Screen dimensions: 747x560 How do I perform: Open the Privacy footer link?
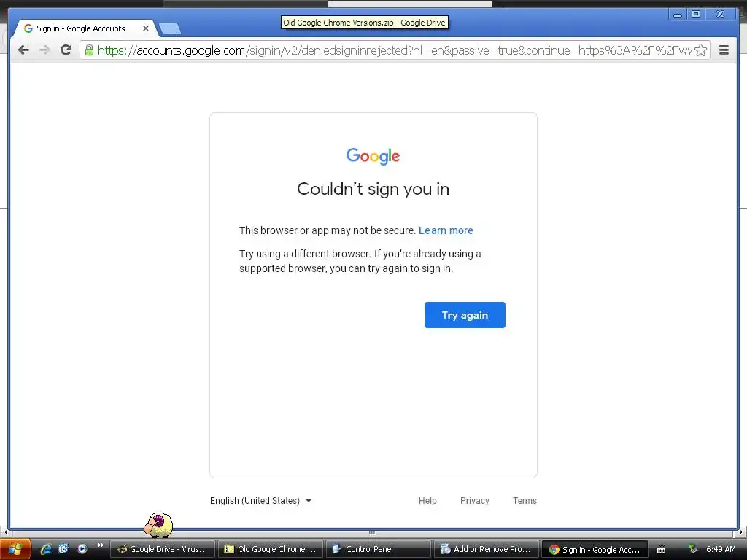pyautogui.click(x=474, y=500)
